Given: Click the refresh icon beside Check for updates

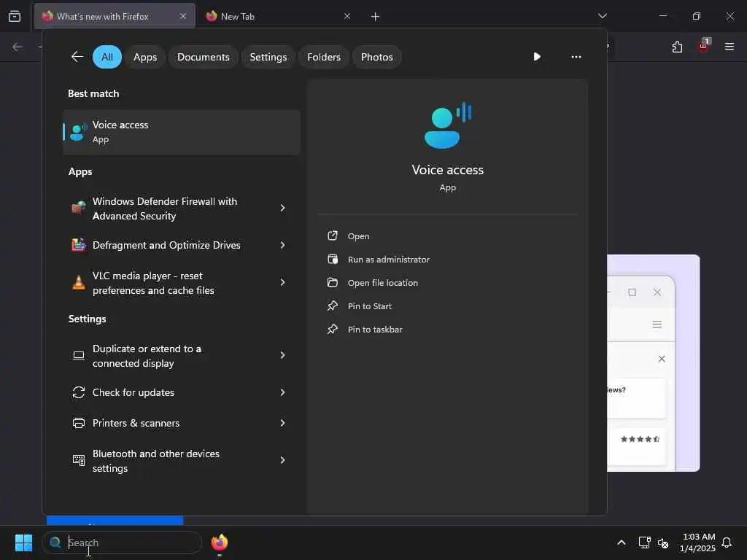Looking at the screenshot, I should [79, 392].
